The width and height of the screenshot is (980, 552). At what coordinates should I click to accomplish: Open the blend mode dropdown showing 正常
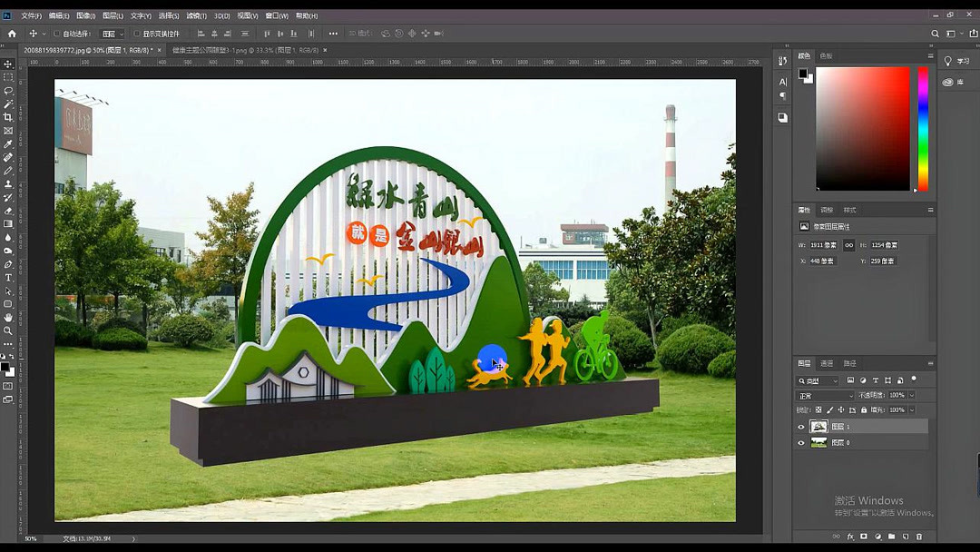[x=825, y=396]
